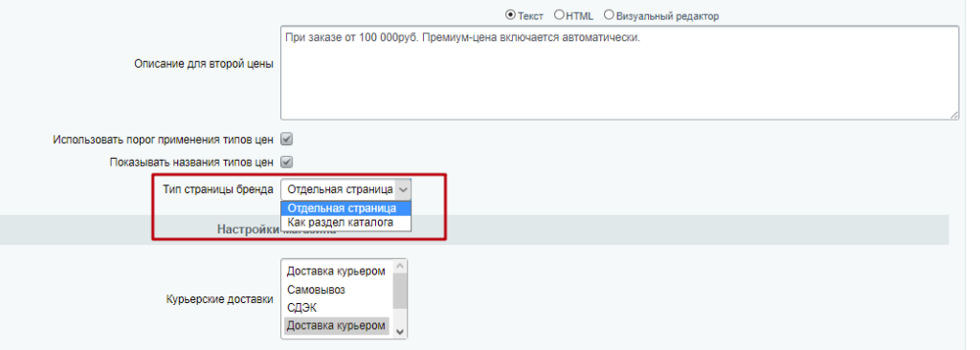Open the Тип страницы бренда dropdown
This screenshot has height=350, width=980.
345,188
